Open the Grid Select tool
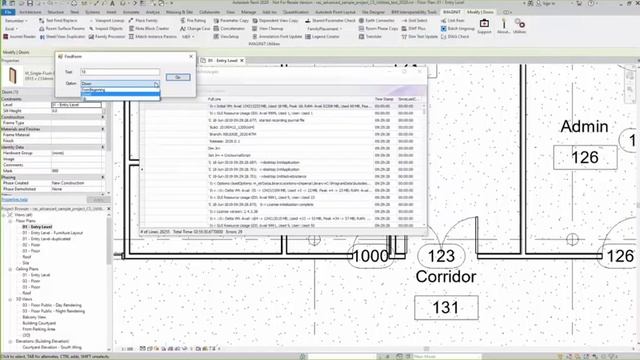Screen dimensions: 640x360 pyautogui.click(x=414, y=20)
